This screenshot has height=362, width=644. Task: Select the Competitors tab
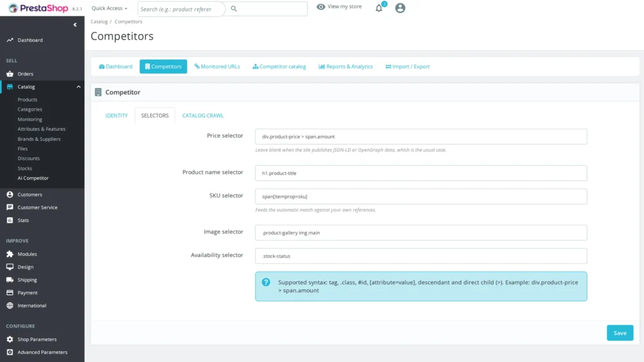point(163,67)
